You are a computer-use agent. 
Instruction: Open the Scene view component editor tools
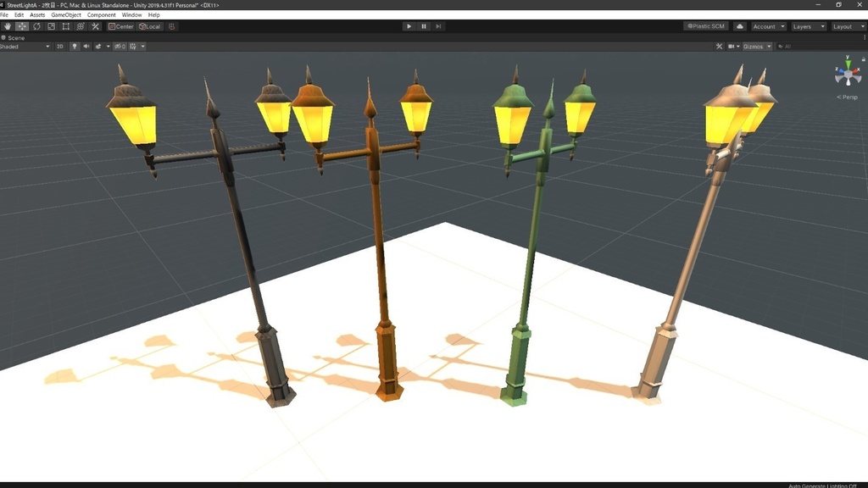[x=719, y=47]
